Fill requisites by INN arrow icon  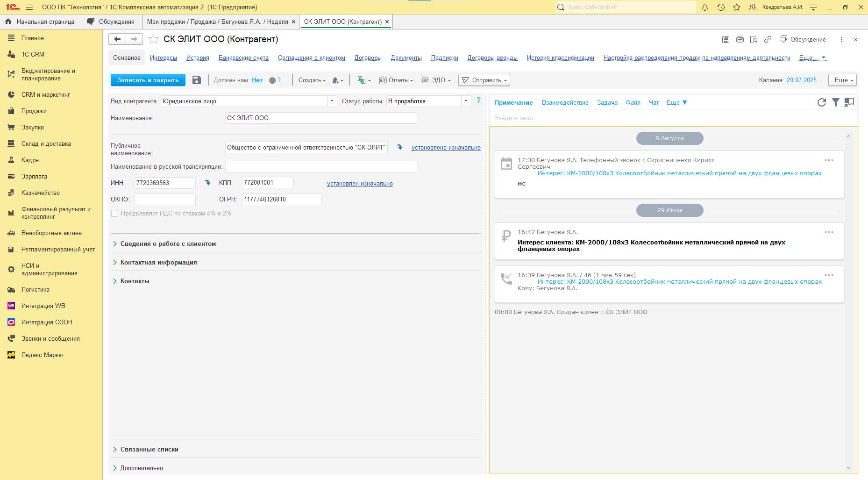[207, 183]
